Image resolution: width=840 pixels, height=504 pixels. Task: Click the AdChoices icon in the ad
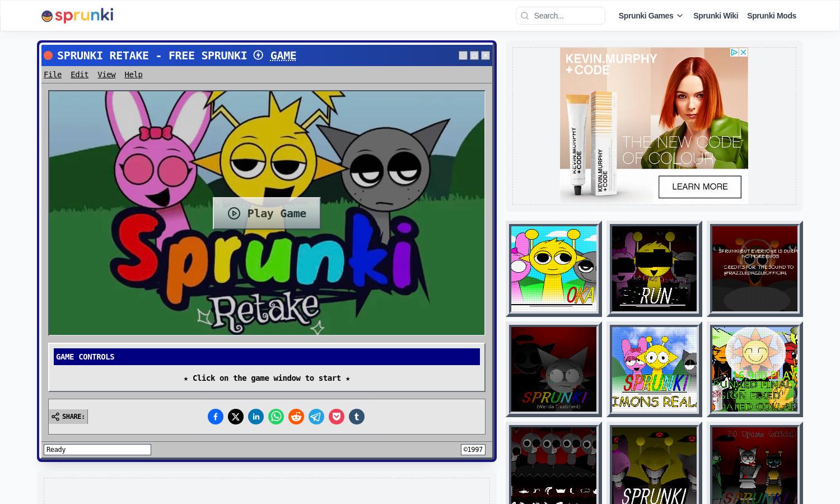pos(734,52)
